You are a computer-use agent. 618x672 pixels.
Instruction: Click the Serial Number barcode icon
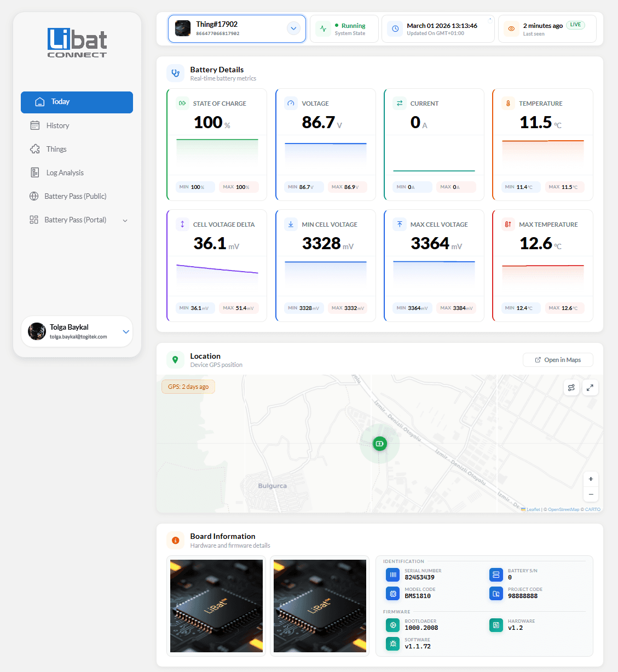[393, 575]
